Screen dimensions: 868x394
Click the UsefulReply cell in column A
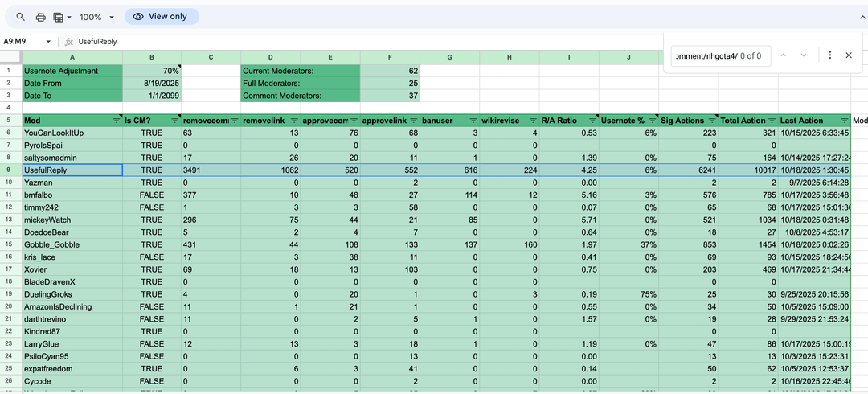click(x=72, y=170)
